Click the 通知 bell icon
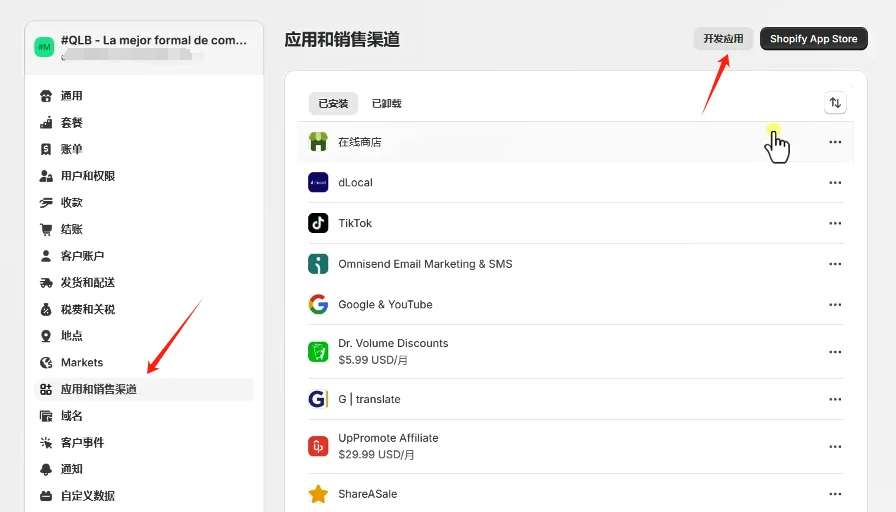Image resolution: width=896 pixels, height=512 pixels. pos(46,469)
